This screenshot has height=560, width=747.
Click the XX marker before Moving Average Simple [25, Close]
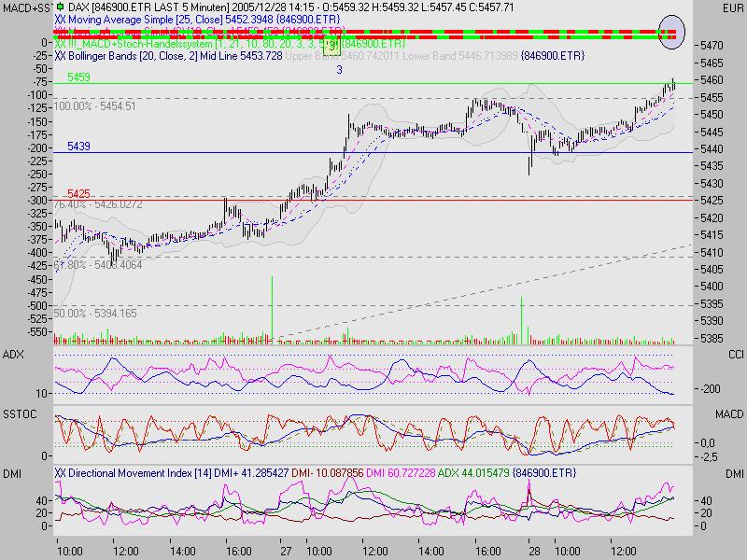60,20
